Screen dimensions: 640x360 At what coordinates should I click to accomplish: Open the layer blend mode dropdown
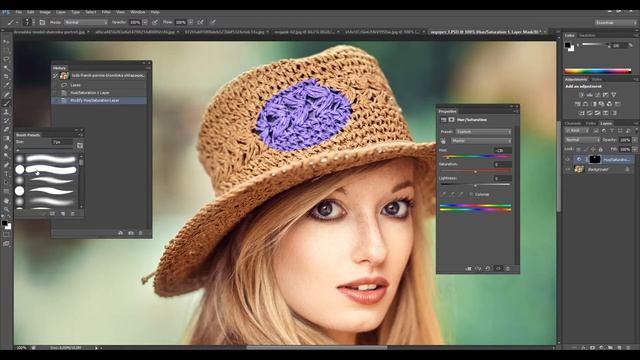(x=582, y=140)
